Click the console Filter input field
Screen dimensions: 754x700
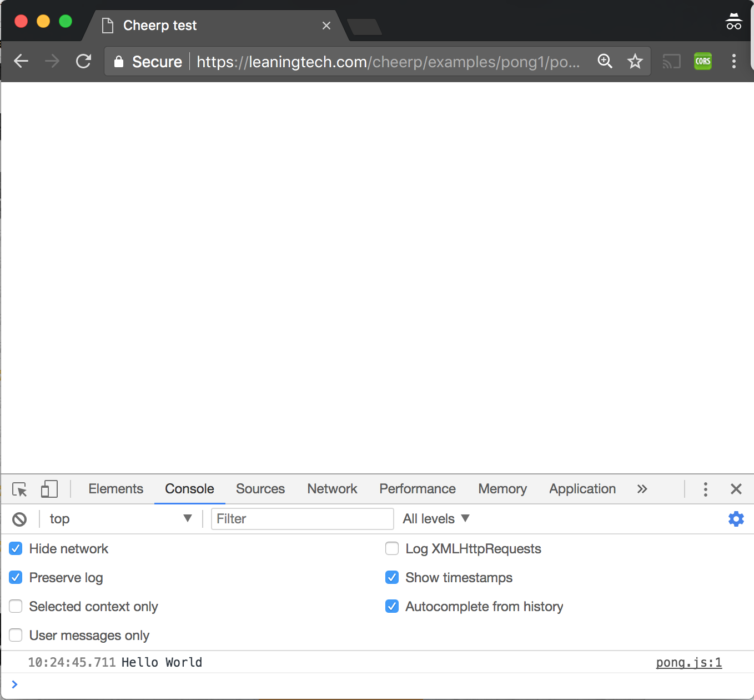302,519
